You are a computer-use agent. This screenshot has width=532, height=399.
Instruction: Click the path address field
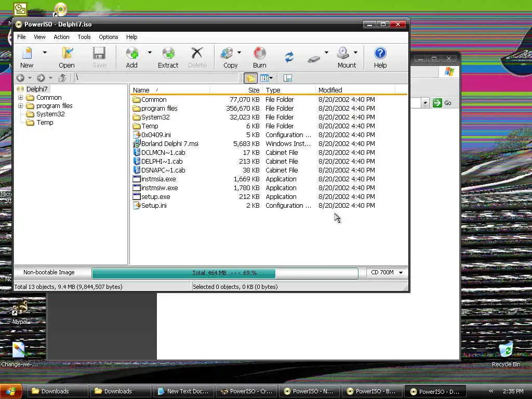pyautogui.click(x=156, y=78)
